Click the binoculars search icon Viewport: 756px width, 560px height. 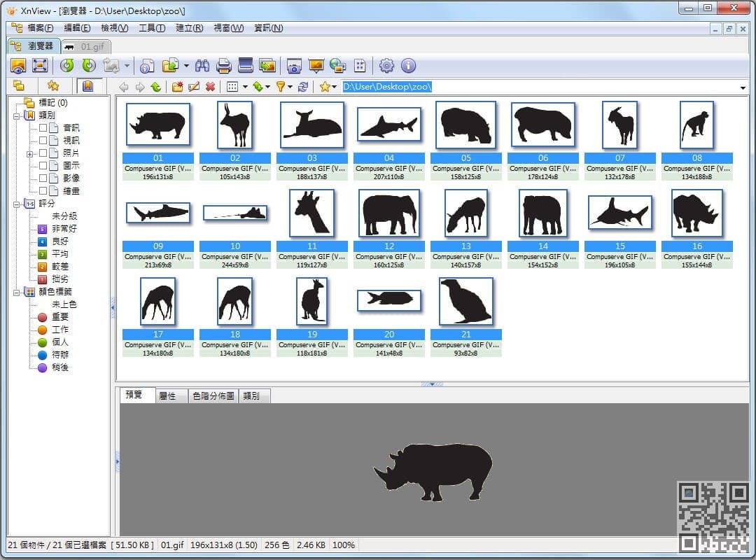point(202,66)
